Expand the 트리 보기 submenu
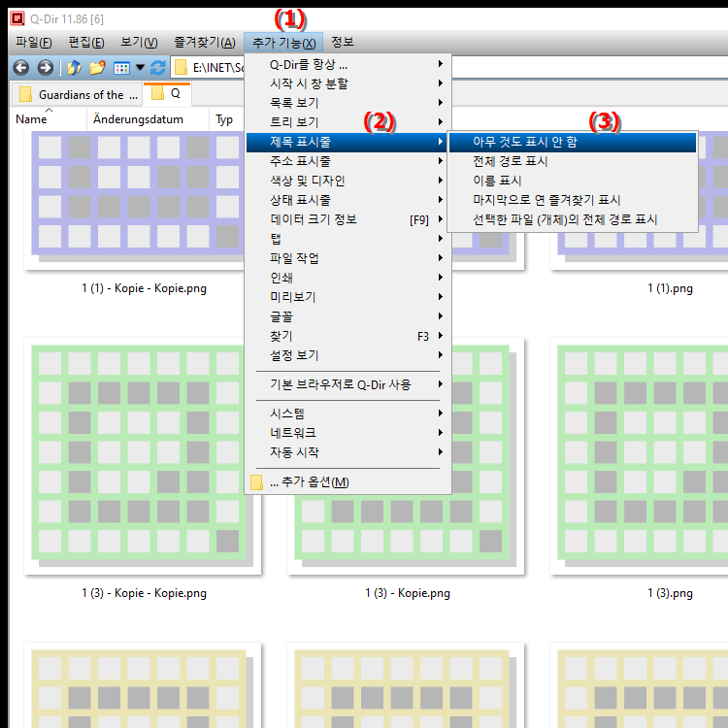 347,122
